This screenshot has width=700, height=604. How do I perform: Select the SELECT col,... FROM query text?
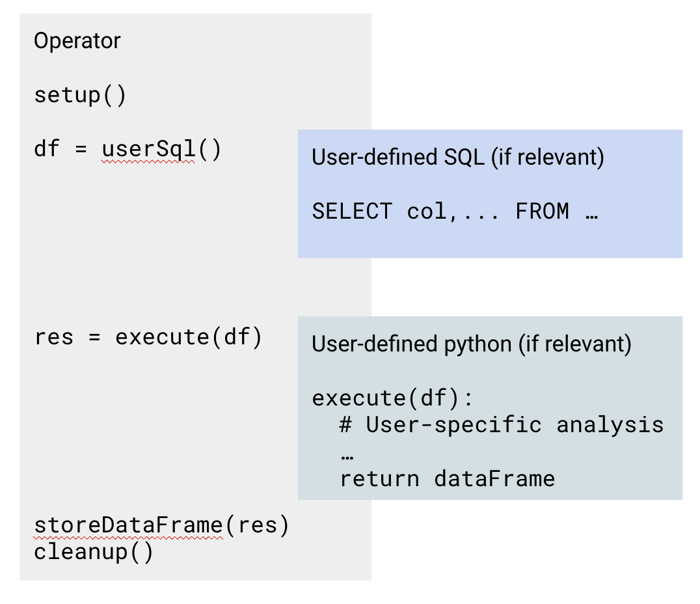(455, 212)
